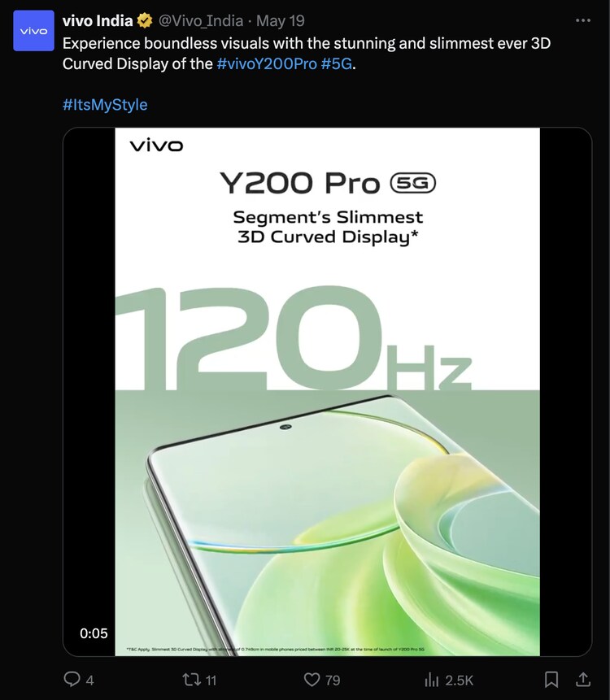Open the @Vivo_India handle link

201,20
